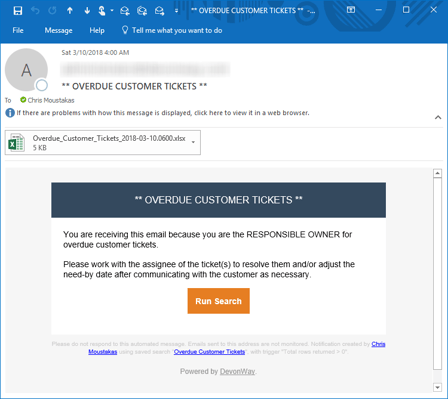Click the orange Run Search button
This screenshot has width=448, height=399.
click(219, 301)
